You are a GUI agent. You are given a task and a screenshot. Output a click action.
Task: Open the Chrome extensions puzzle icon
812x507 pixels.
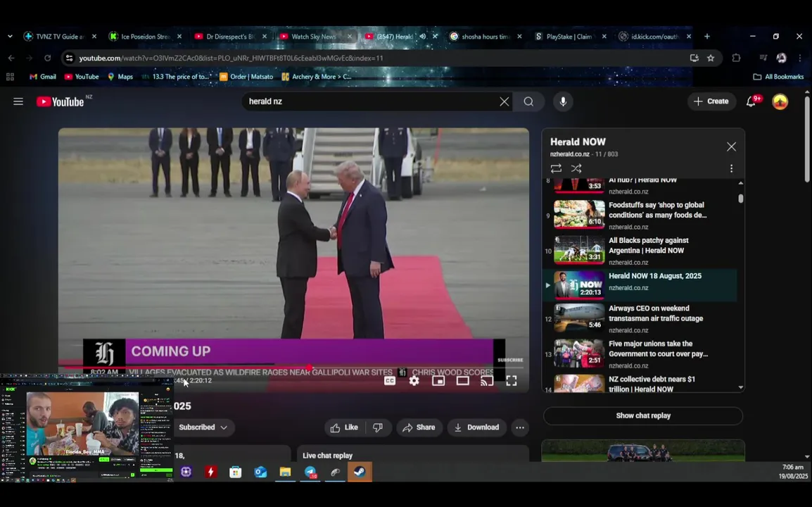click(x=736, y=58)
